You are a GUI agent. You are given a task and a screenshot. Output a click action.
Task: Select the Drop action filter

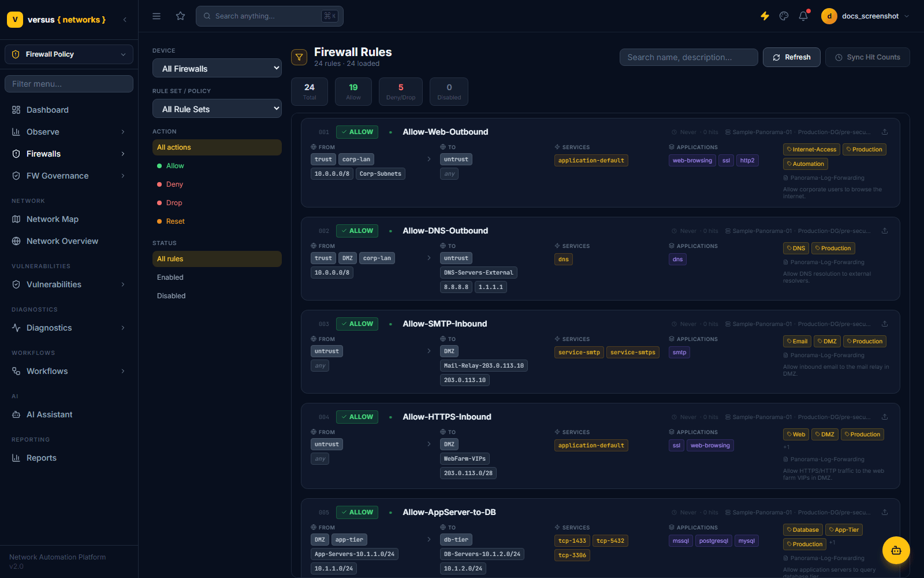tap(217, 203)
